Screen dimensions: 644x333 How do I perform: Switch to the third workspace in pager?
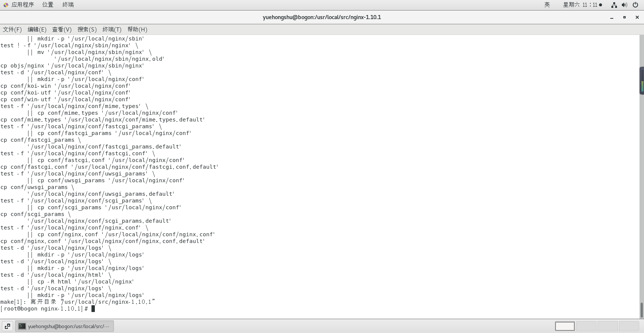607,326
